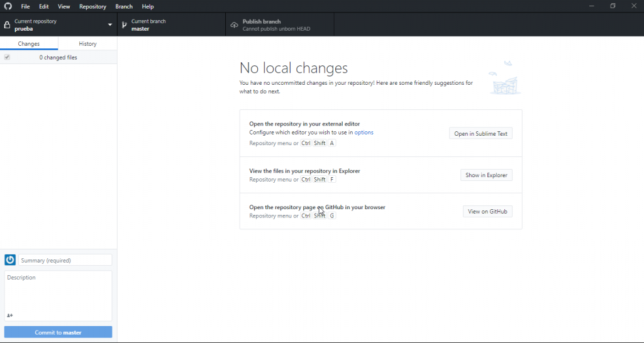
Task: Click Open in Sublime Text button
Action: pyautogui.click(x=480, y=133)
